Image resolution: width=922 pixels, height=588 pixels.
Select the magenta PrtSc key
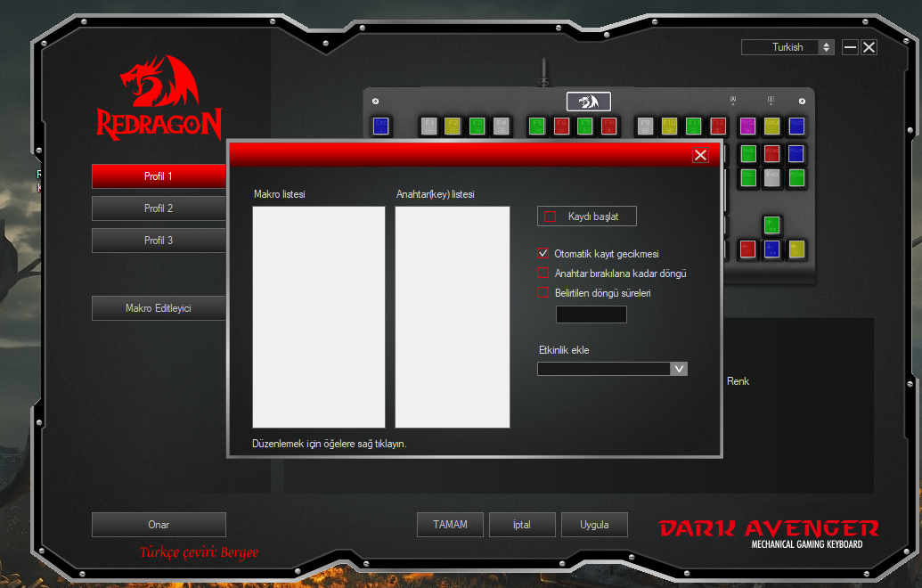click(x=747, y=126)
